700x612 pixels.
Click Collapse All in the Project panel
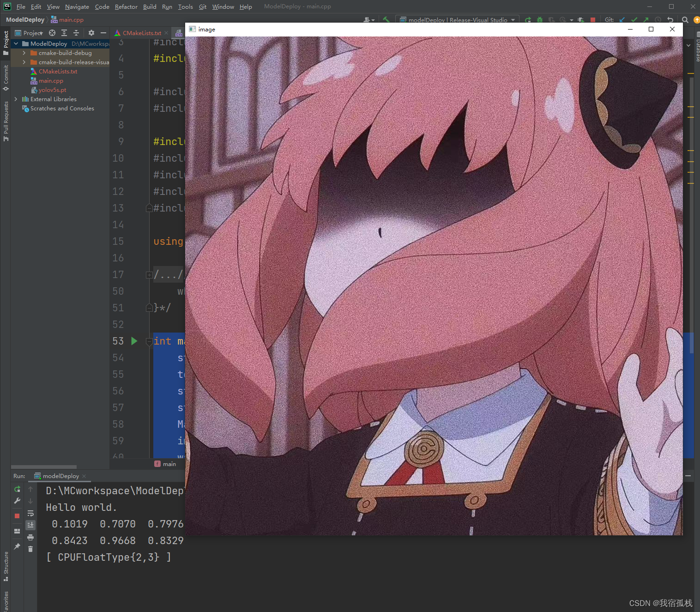click(76, 33)
